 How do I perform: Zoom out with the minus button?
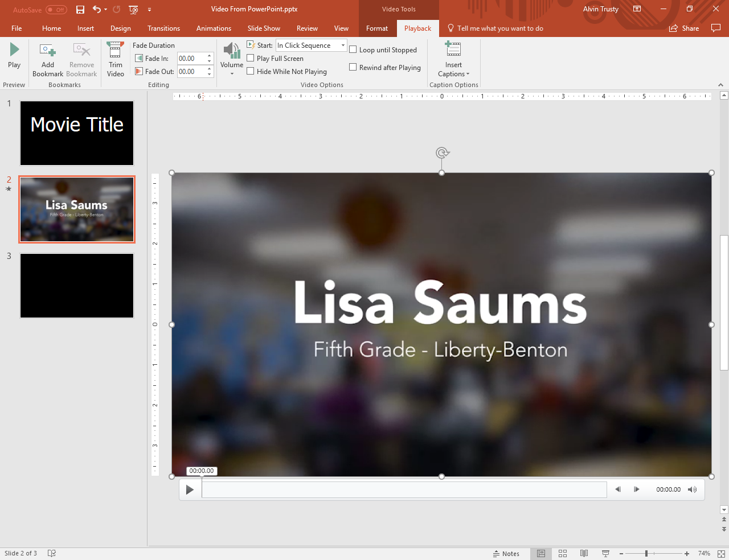(x=621, y=554)
